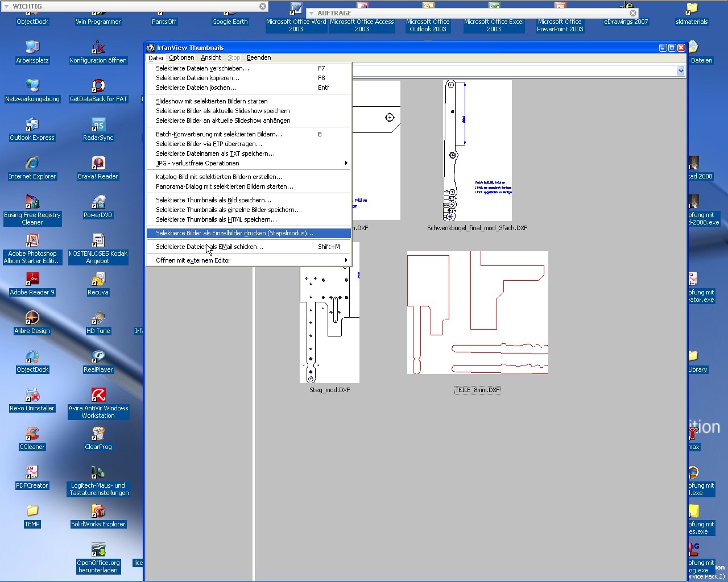Choose Selektierte Bilder als Einzelbilder drucken
This screenshot has height=582, width=728.
point(249,233)
